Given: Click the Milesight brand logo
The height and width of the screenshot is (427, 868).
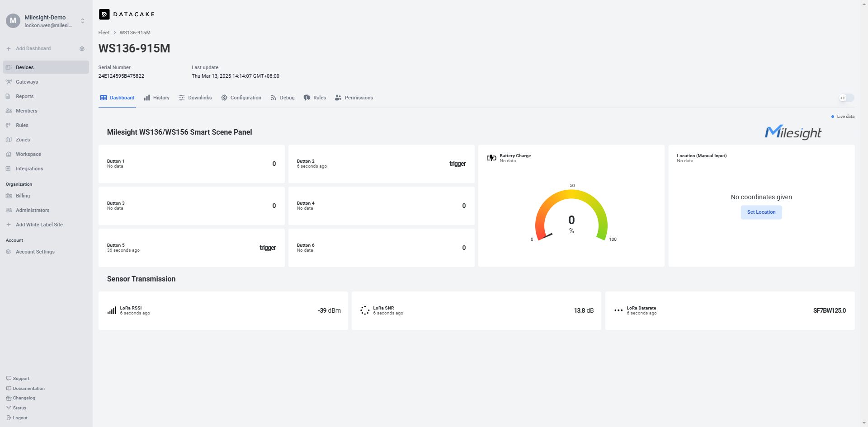Looking at the screenshot, I should coord(793,132).
